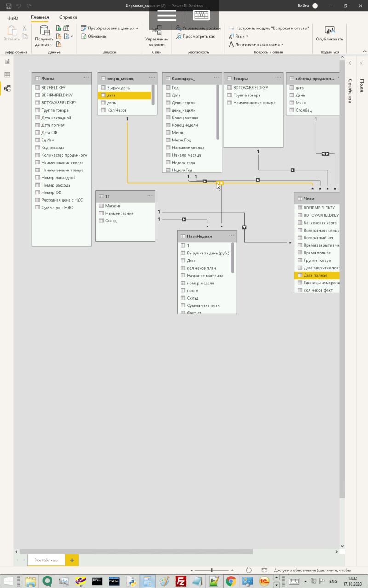
Task: Expand the Поля panel chevron
Action: [x=362, y=62]
